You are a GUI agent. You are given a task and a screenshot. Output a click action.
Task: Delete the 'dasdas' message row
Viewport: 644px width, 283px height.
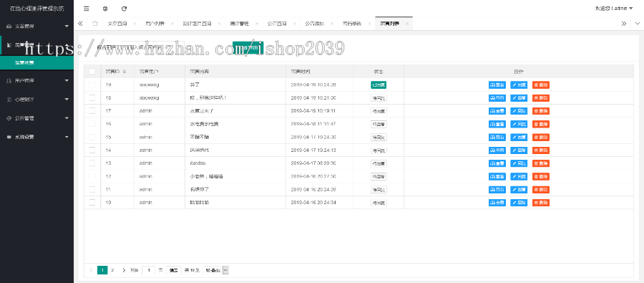(x=540, y=163)
